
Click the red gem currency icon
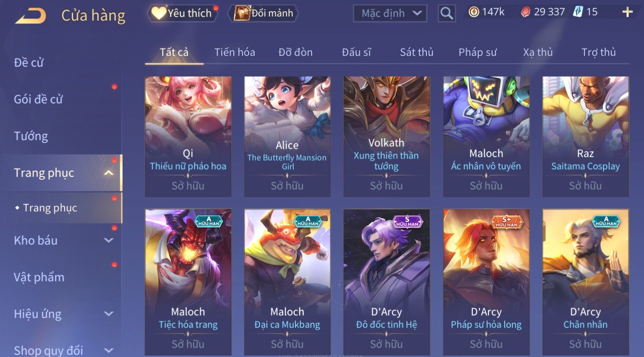coord(525,12)
